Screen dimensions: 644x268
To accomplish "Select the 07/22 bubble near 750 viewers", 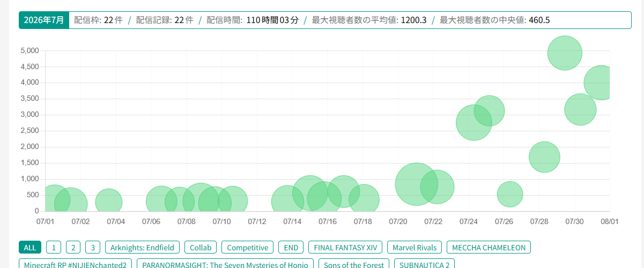I will coord(437,187).
